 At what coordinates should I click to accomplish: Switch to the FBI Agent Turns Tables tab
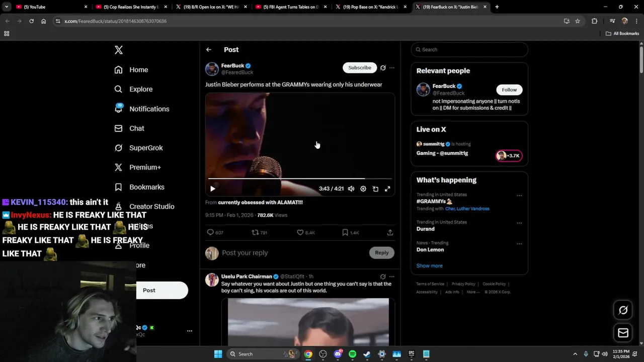[x=291, y=7]
